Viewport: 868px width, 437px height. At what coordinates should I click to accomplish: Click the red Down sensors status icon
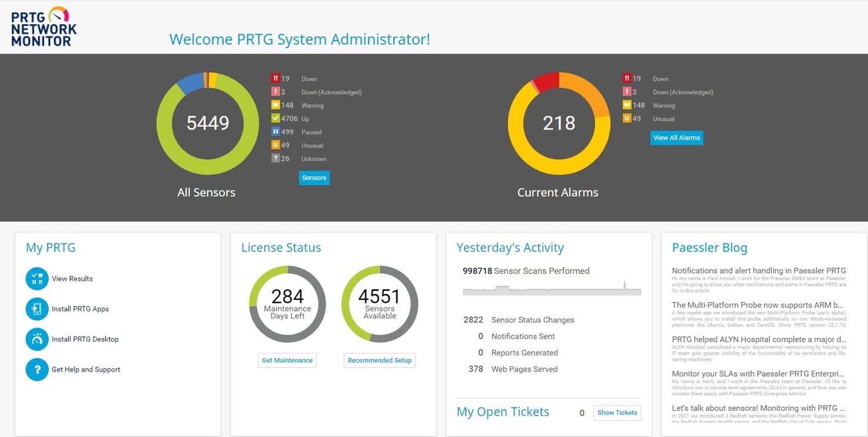coord(276,78)
